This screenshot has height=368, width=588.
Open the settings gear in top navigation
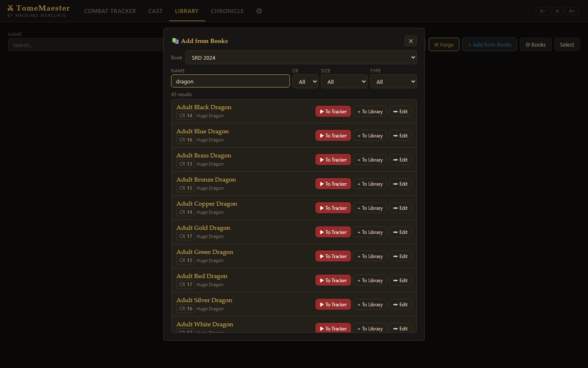pyautogui.click(x=259, y=11)
